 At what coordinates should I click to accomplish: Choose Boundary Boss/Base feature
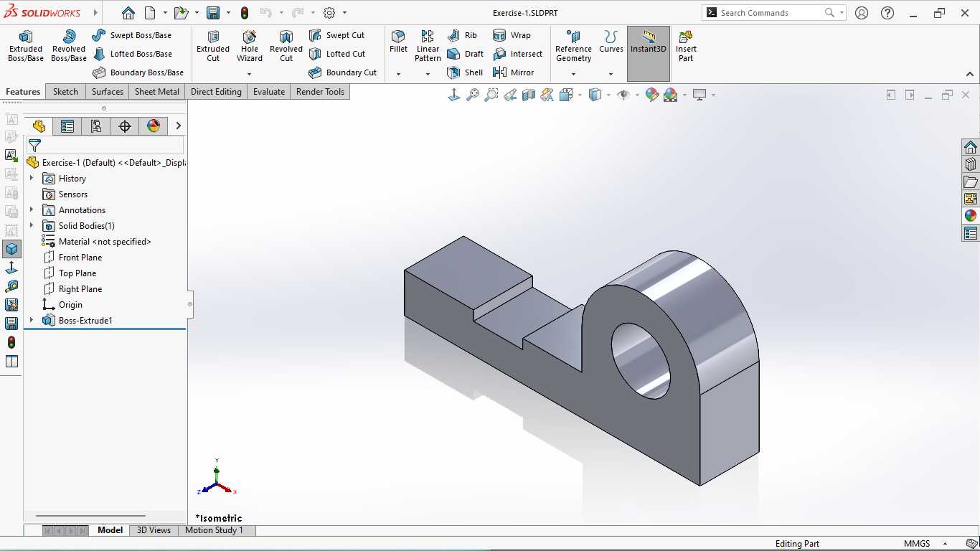pyautogui.click(x=138, y=72)
